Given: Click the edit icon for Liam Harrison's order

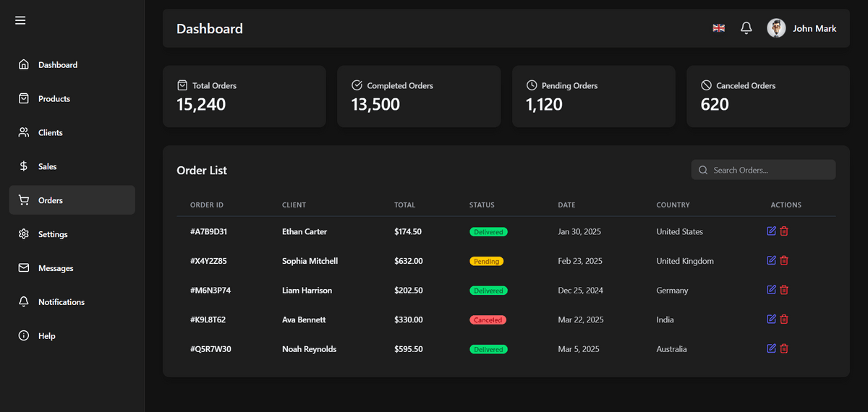Looking at the screenshot, I should click(x=771, y=290).
